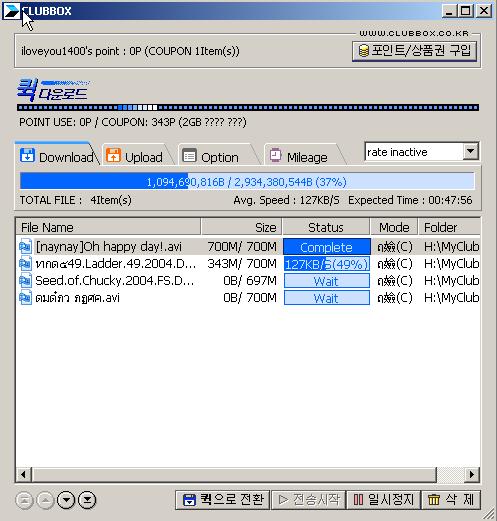Click the pause button with red bars
Viewport: 497px width, 521px height.
(383, 500)
